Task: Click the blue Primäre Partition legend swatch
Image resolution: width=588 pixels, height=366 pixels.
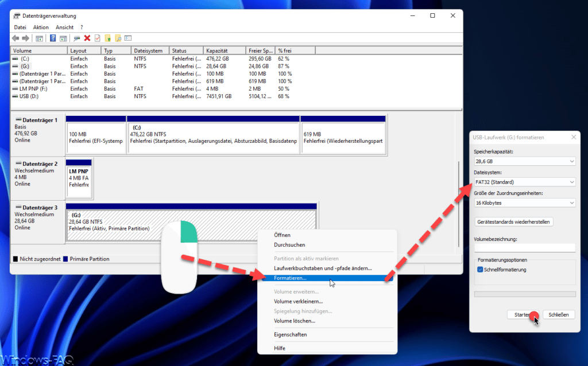Action: (65, 259)
